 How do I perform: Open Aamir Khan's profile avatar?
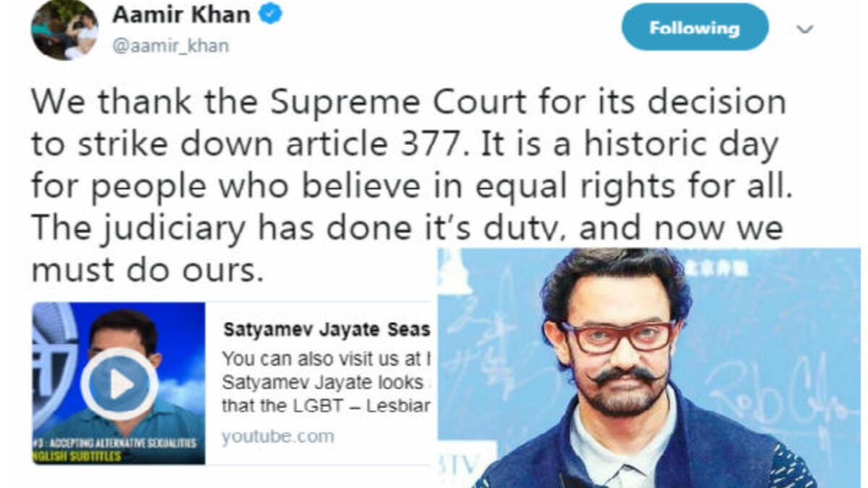coord(64,30)
